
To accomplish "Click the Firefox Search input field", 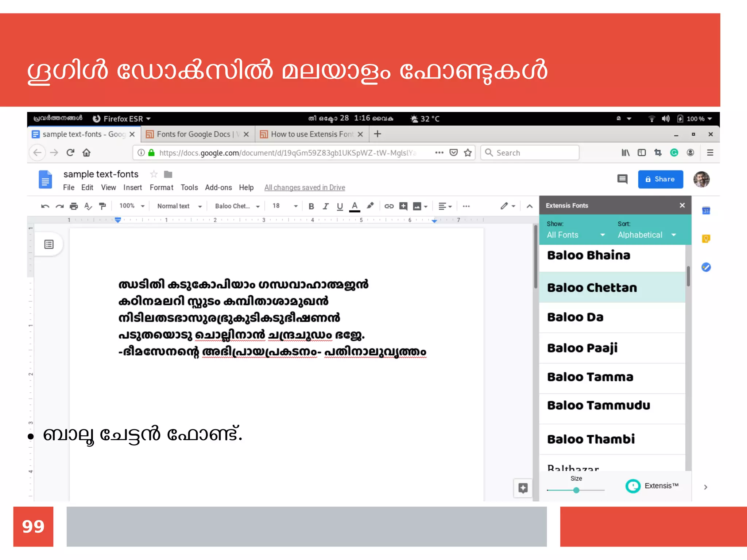I will pos(530,153).
